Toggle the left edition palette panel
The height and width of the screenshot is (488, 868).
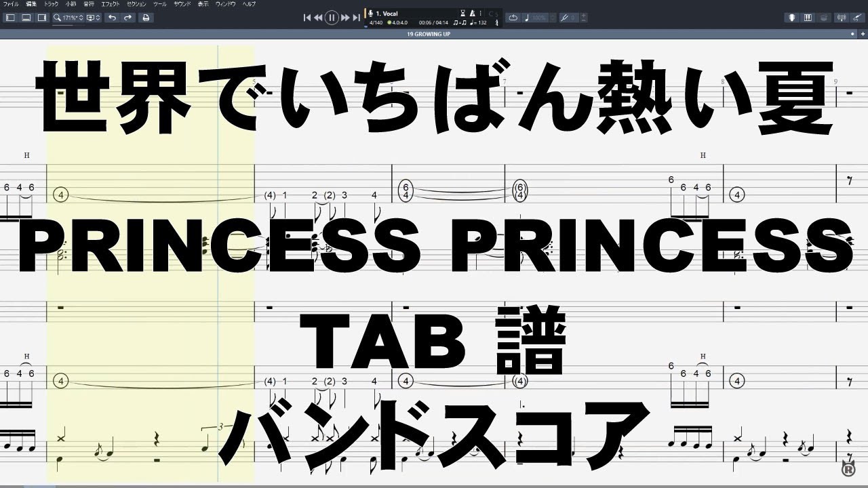pyautogui.click(x=10, y=18)
